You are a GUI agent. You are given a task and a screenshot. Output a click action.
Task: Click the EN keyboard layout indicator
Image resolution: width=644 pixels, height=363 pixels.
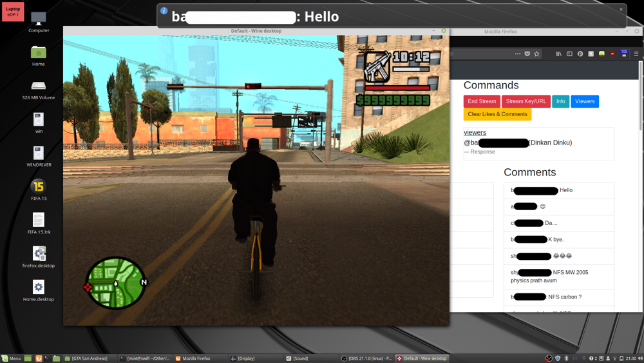click(575, 358)
